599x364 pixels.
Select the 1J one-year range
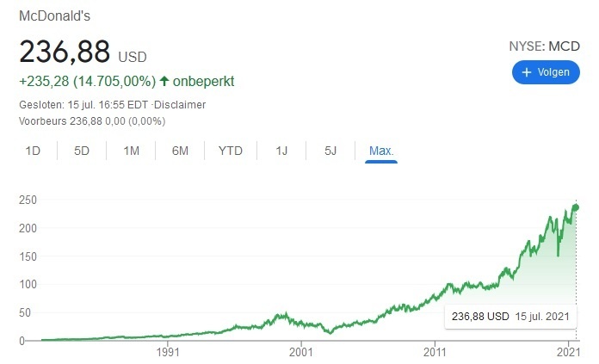click(x=281, y=151)
